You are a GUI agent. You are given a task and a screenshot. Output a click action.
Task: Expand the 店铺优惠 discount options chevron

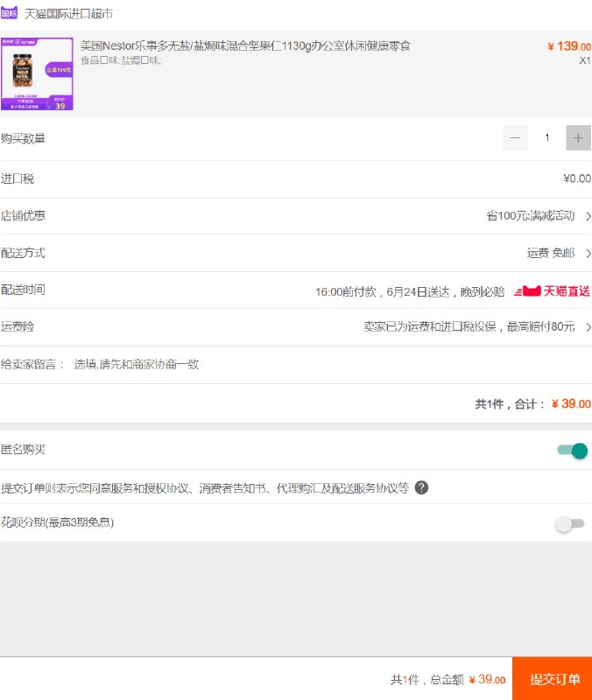tap(588, 216)
